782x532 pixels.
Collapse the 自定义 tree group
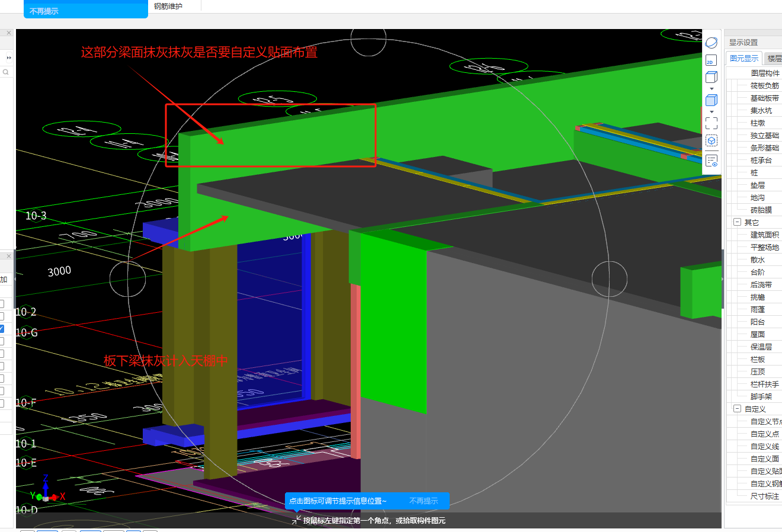coord(737,409)
